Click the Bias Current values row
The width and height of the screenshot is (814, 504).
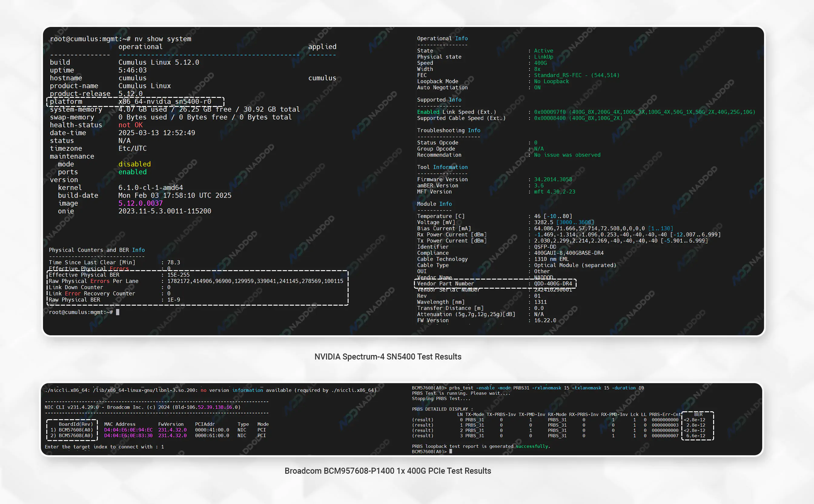point(604,229)
